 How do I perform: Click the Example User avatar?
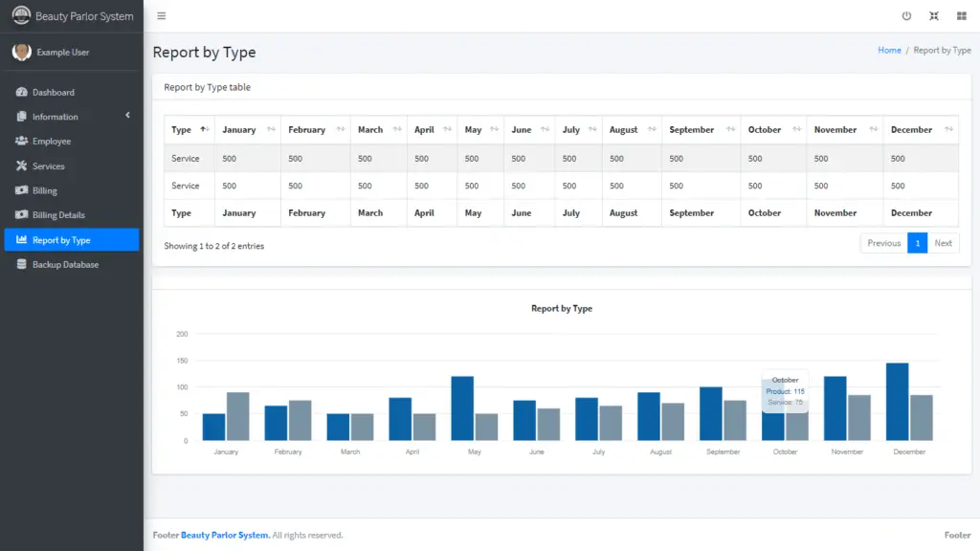21,51
